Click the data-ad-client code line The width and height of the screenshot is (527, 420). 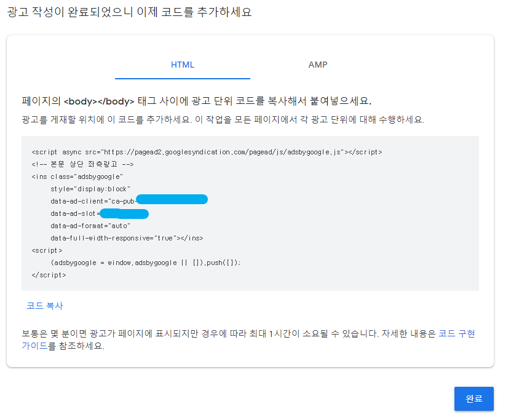[129, 200]
